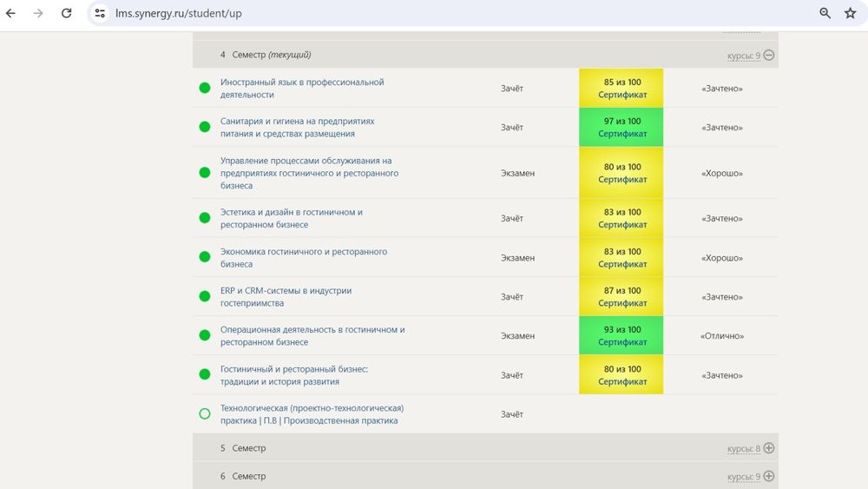Click the browser back arrow
The width and height of the screenshot is (868, 489).
(11, 14)
